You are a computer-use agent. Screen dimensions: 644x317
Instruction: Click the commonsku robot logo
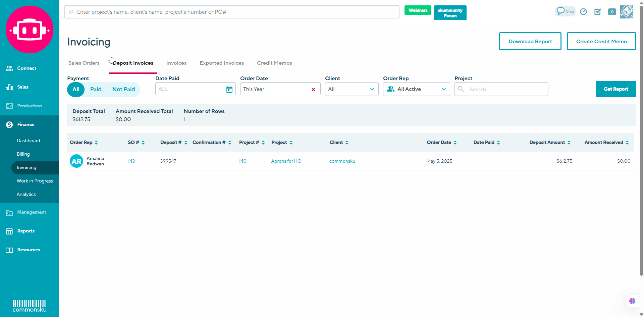(x=30, y=30)
